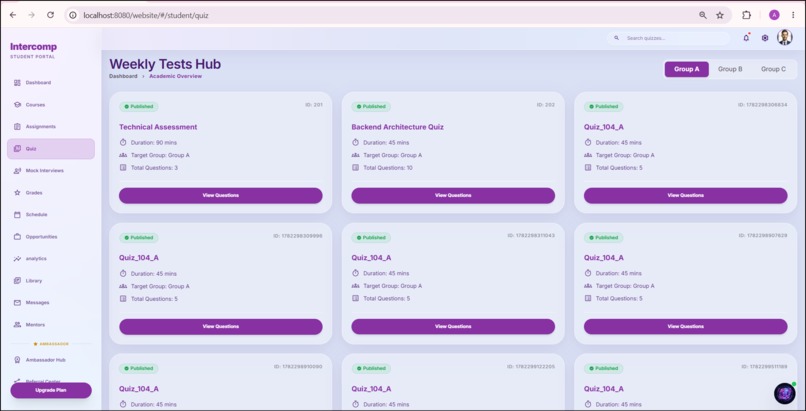Click the Library icon in sidebar
Screen dimensions: 806x411
[17, 281]
